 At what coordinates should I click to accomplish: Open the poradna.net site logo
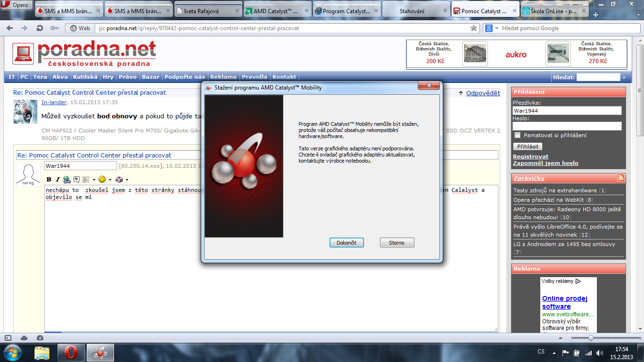coord(84,53)
